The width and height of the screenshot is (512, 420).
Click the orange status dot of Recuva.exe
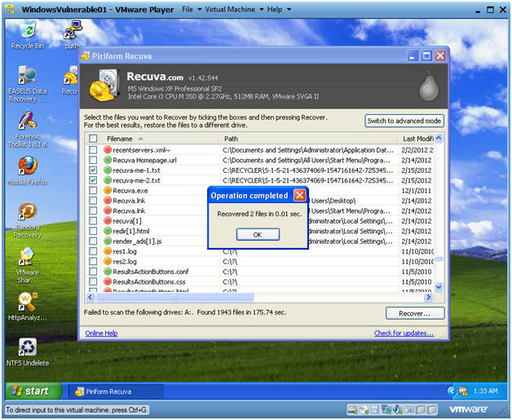click(108, 190)
